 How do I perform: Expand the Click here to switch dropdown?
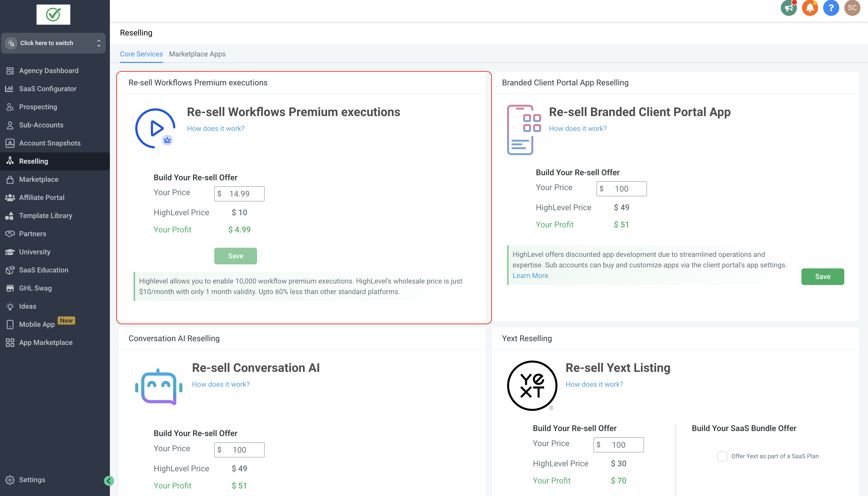click(x=53, y=43)
